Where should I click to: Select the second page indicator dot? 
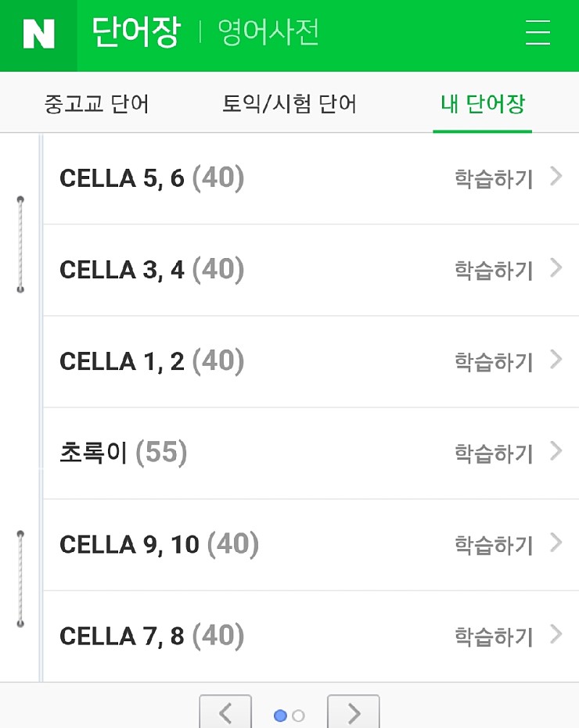[298, 715]
